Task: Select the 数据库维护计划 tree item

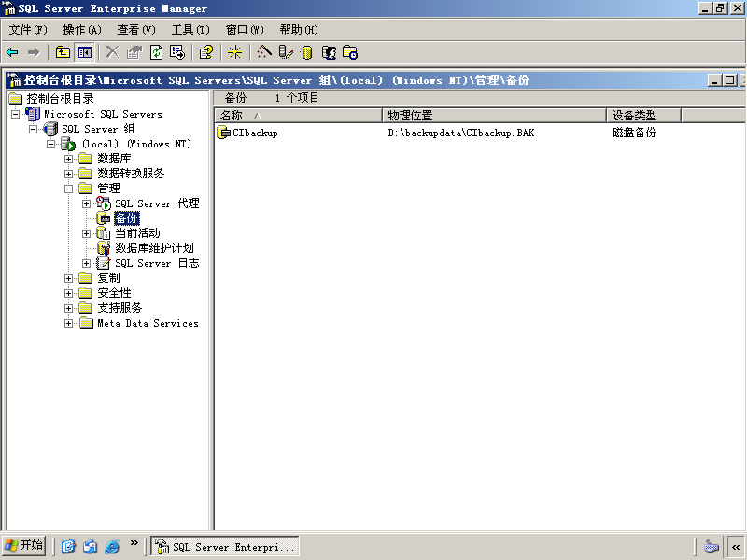Action: tap(154, 248)
